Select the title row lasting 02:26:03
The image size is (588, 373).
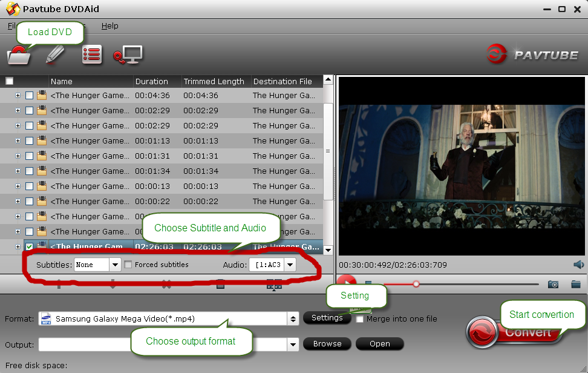coord(173,247)
